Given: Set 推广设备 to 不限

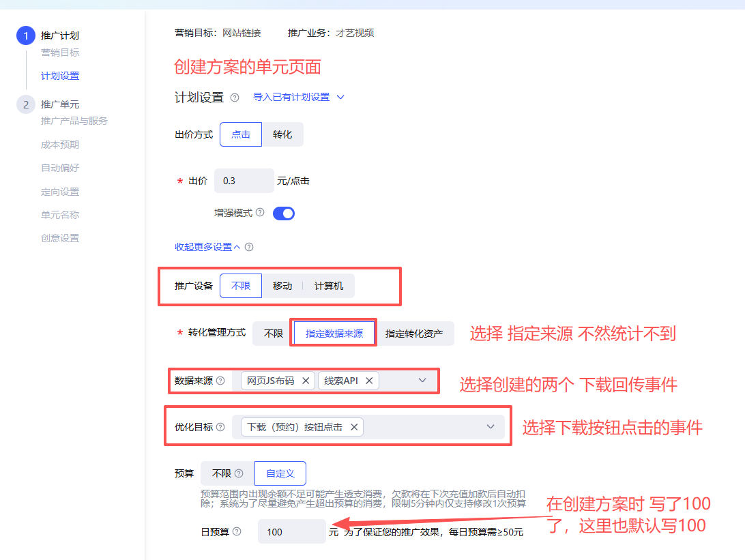Looking at the screenshot, I should tap(241, 286).
